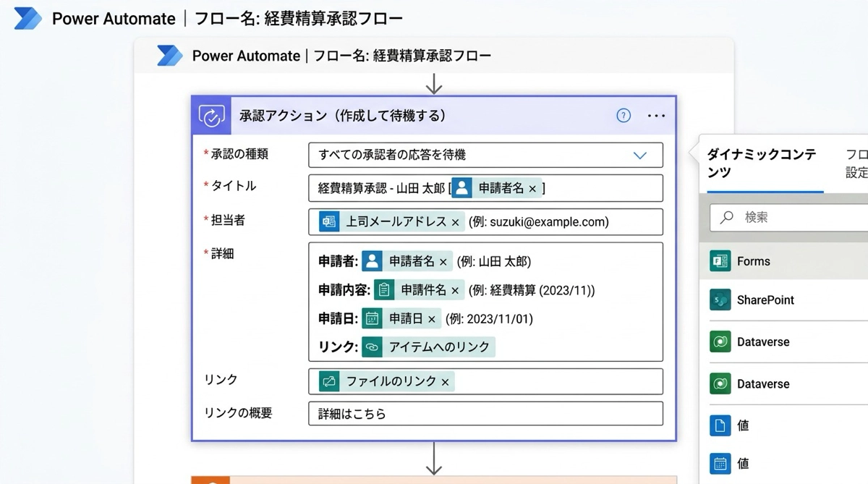This screenshot has height=484, width=868.
Task: Open the approval action three-dot menu
Action: point(655,116)
